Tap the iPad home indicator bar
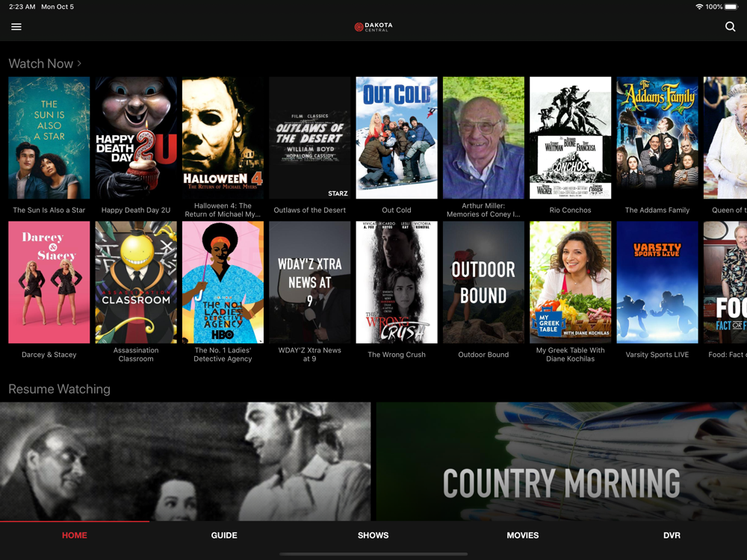 [x=373, y=554]
